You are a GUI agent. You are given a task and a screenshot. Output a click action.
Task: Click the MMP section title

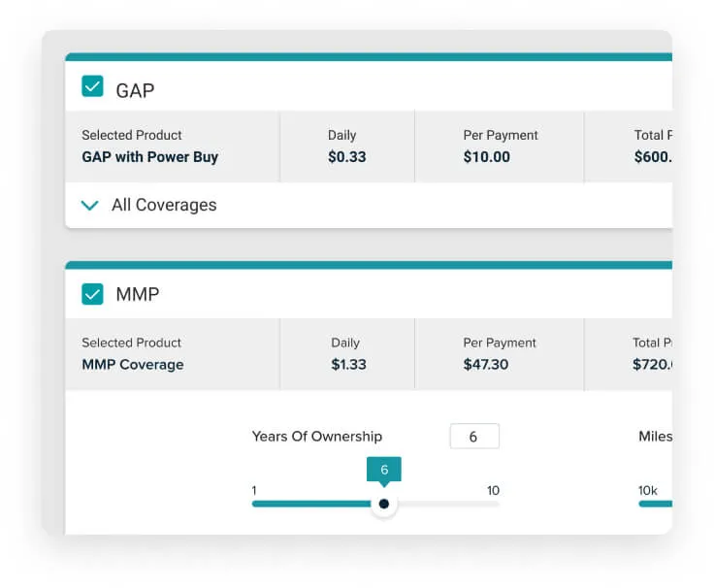tap(138, 294)
